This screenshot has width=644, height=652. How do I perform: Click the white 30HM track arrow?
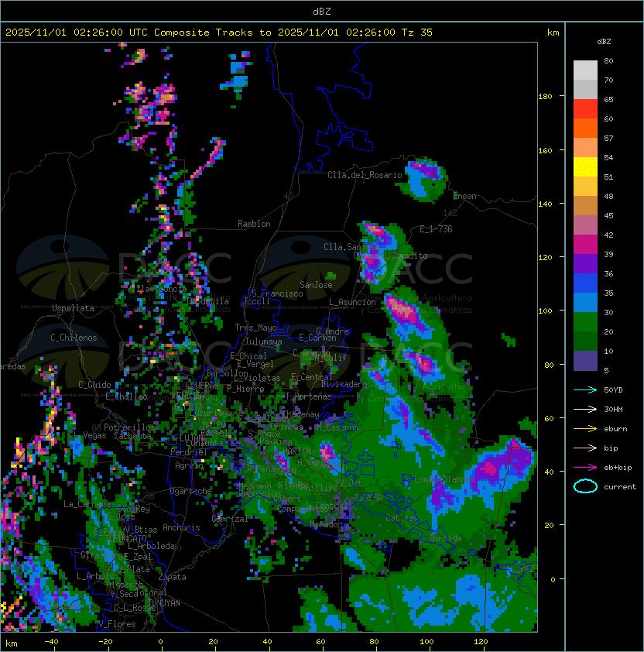tap(585, 410)
